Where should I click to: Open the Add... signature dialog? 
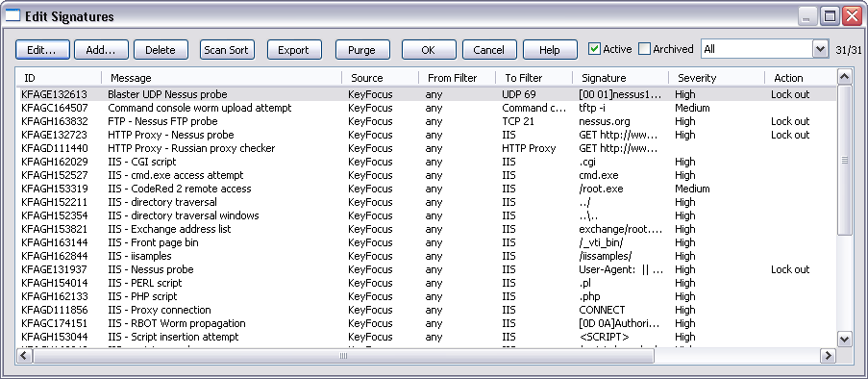[x=101, y=50]
